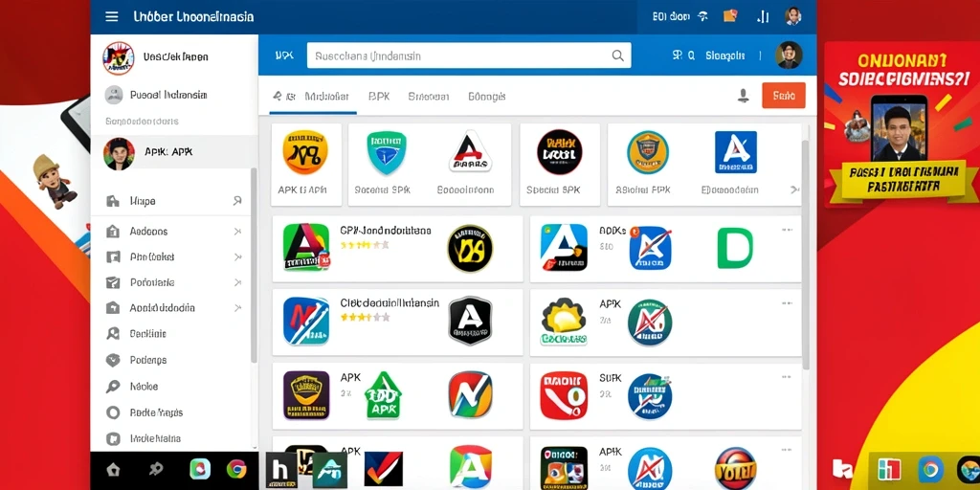Click the bar chart icon in top bar

763,17
